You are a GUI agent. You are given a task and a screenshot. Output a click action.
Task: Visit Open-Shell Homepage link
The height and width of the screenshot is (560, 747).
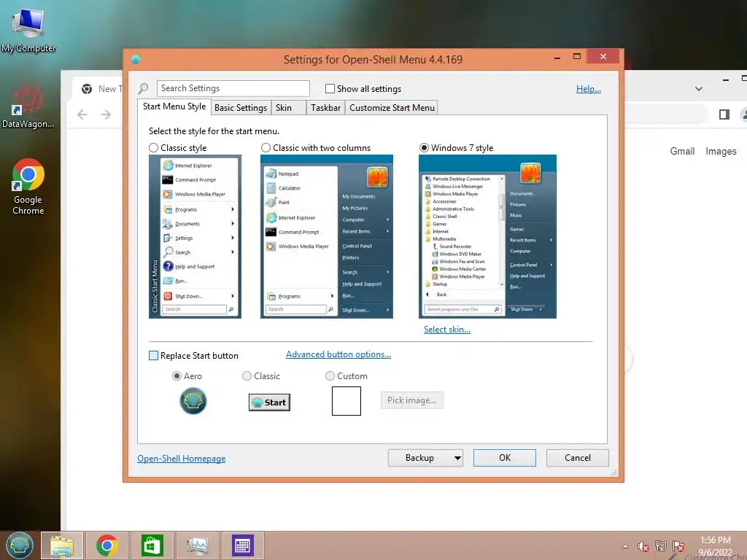point(182,459)
